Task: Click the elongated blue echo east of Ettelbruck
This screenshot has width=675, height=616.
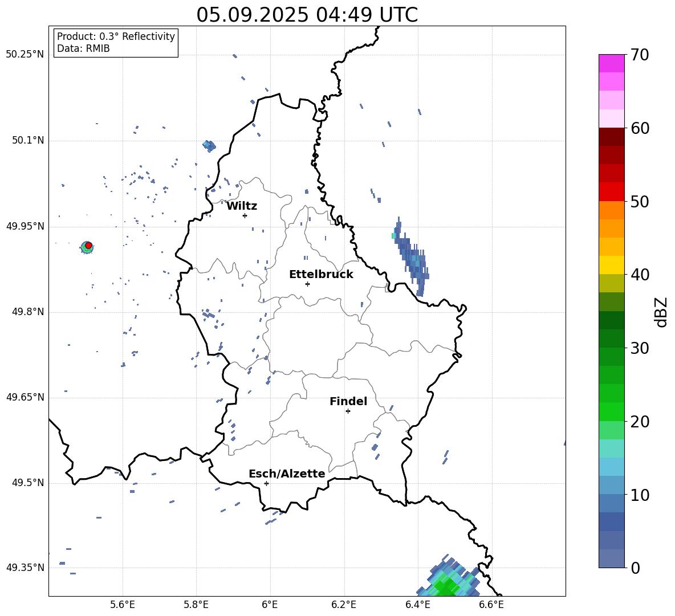Action: click(x=412, y=258)
